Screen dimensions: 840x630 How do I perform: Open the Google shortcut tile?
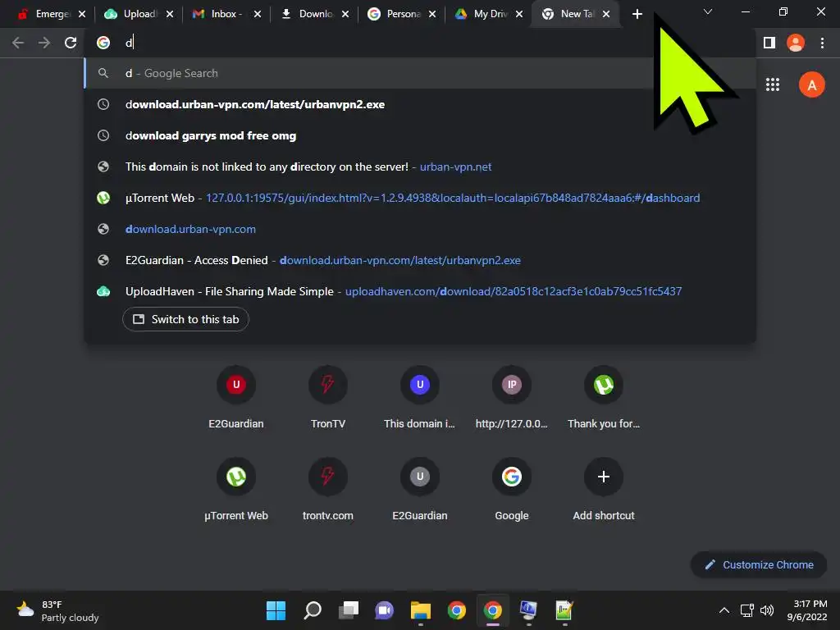[512, 489]
